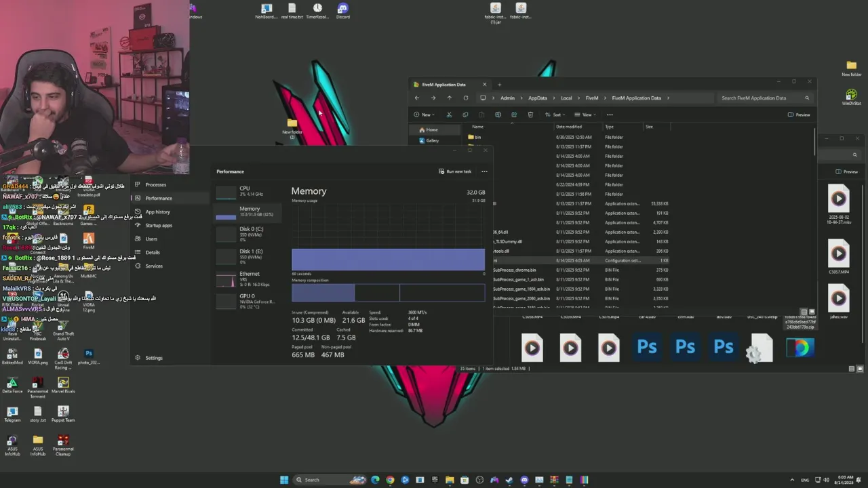Click the Cut icon in Explorer toolbar
Screen dimensions: 868x488
point(449,115)
